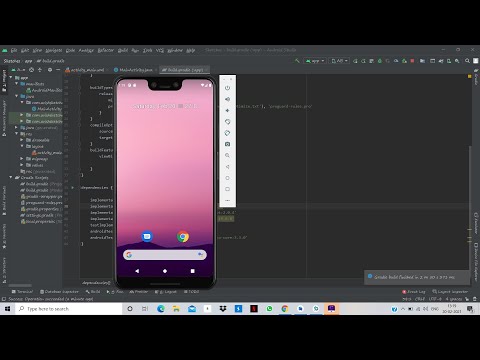Click the emulator toolbar back triangle
Image resolution: width=480 pixels, height=360 pixels.
227,167
